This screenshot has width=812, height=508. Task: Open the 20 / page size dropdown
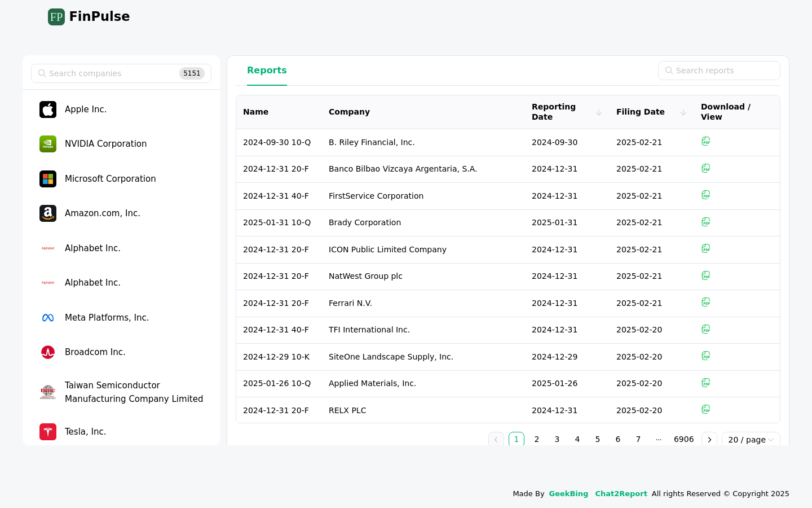(751, 440)
